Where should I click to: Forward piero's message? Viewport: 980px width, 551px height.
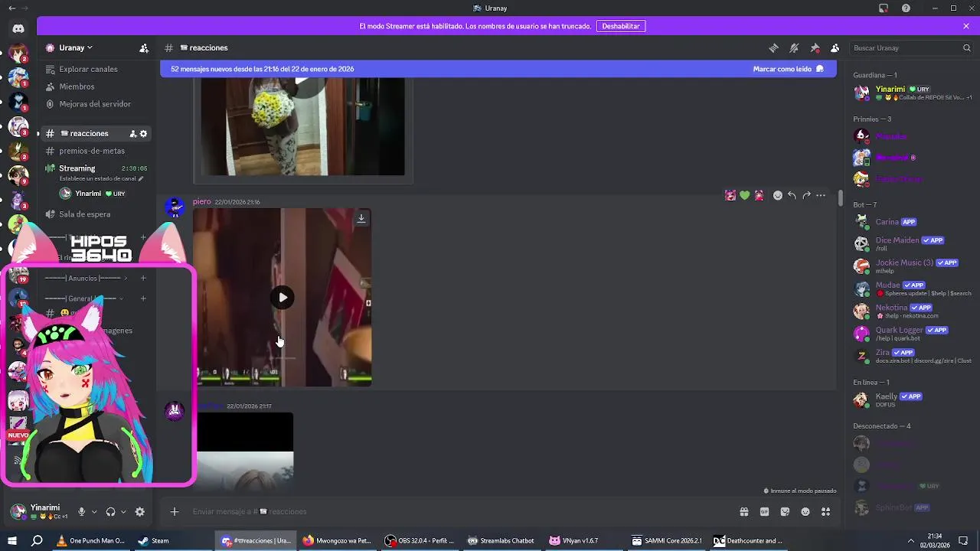pyautogui.click(x=806, y=196)
